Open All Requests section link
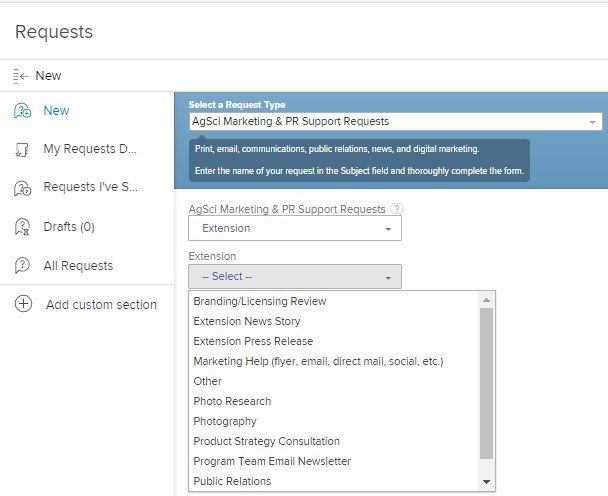The image size is (608, 496). pyautogui.click(x=78, y=266)
